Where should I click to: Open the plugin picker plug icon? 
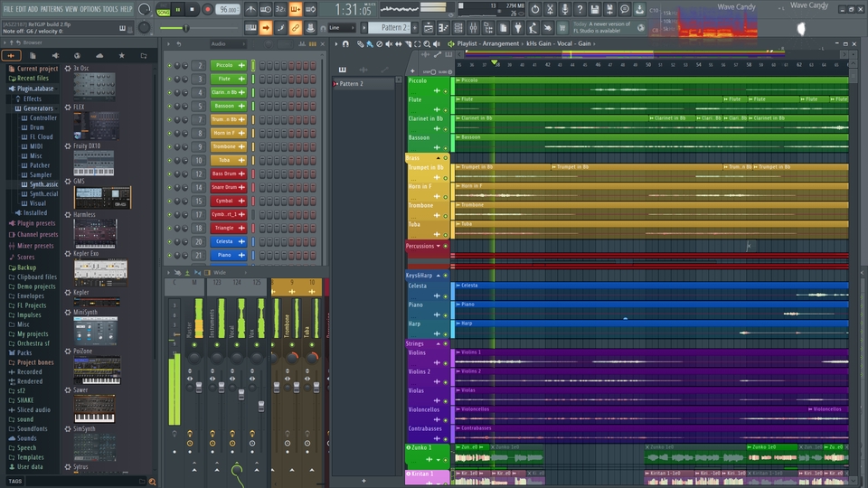(x=517, y=28)
